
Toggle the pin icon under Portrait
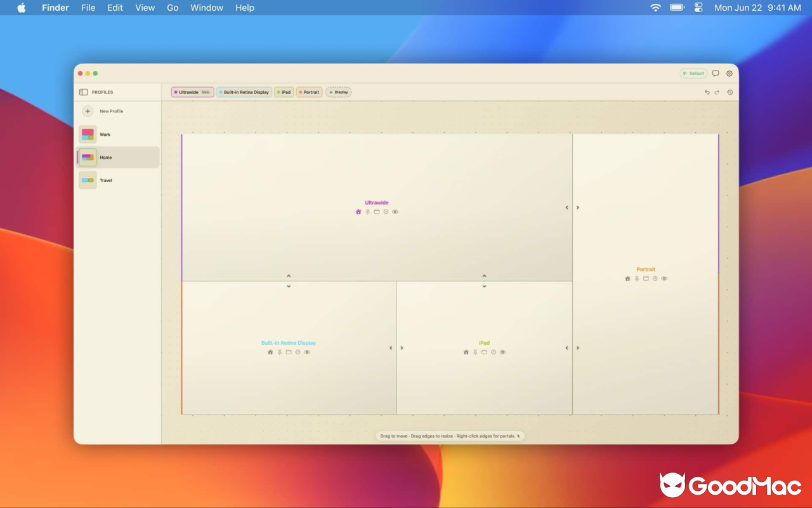[637, 279]
